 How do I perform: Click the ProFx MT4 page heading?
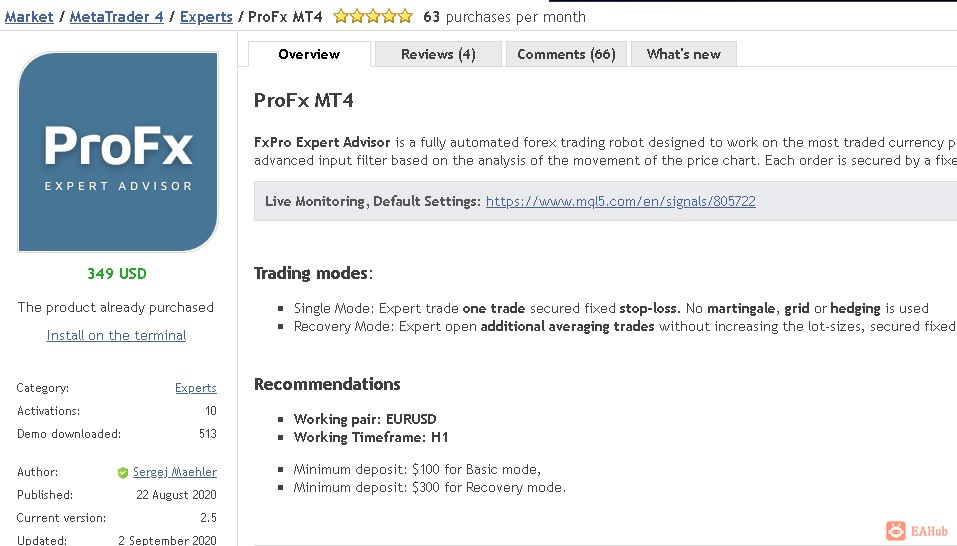(303, 100)
